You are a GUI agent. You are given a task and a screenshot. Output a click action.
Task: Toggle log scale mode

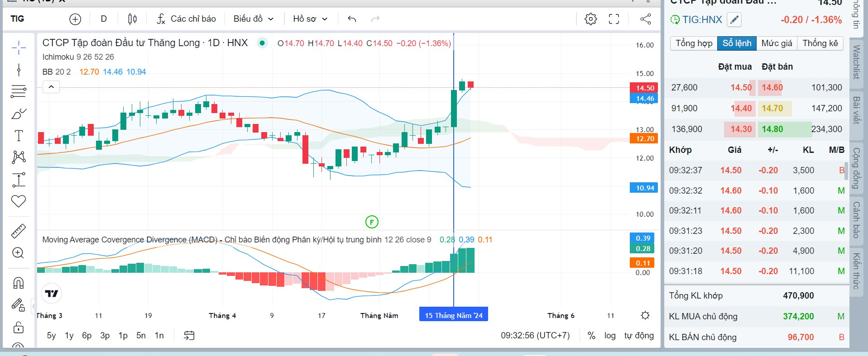point(610,336)
